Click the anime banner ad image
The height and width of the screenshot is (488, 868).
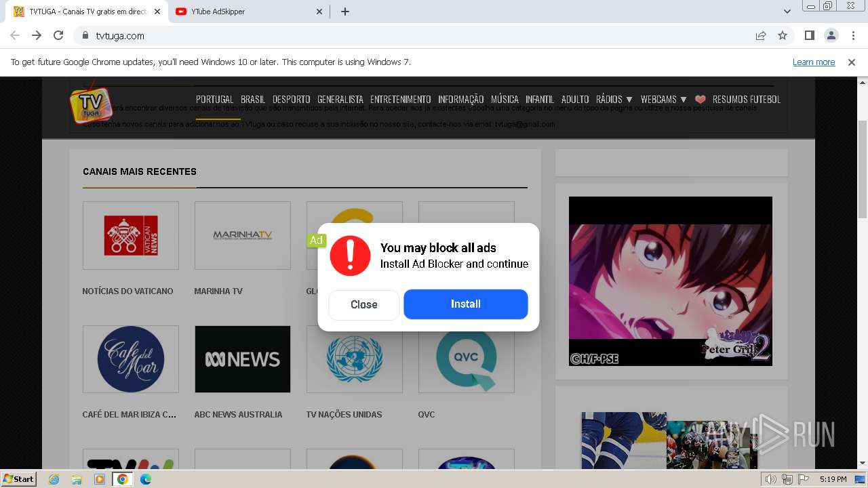coord(671,281)
